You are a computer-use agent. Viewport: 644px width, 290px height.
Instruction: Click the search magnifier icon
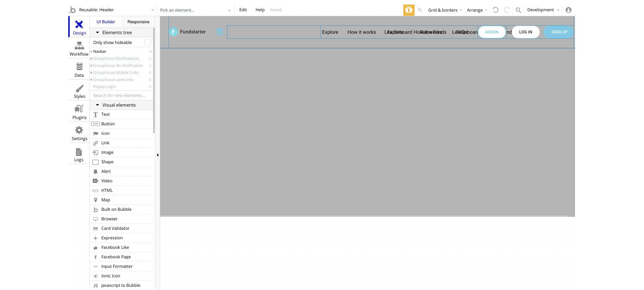pos(518,10)
